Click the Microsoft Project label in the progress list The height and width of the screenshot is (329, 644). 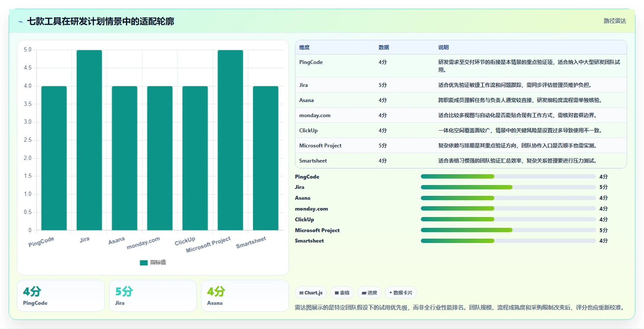[x=317, y=230]
